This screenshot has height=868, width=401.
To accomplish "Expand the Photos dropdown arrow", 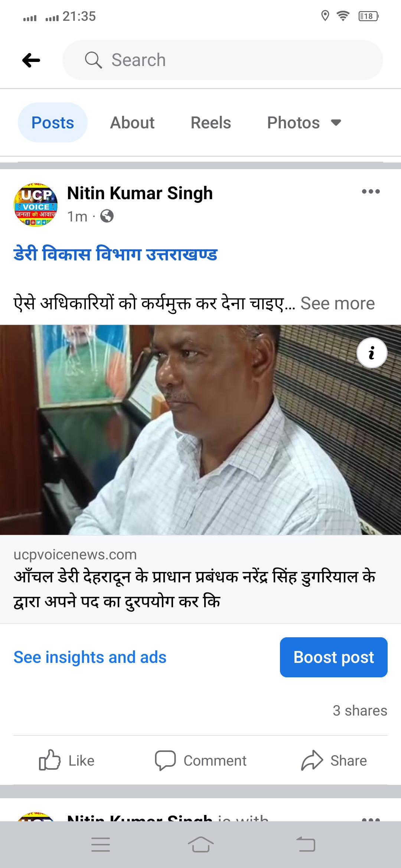I will pos(336,122).
